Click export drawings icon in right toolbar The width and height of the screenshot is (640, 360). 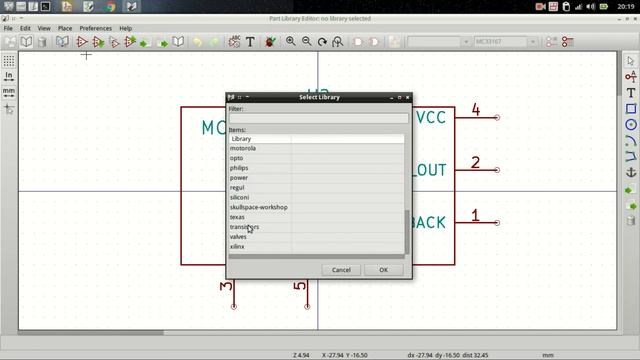pyautogui.click(x=631, y=206)
